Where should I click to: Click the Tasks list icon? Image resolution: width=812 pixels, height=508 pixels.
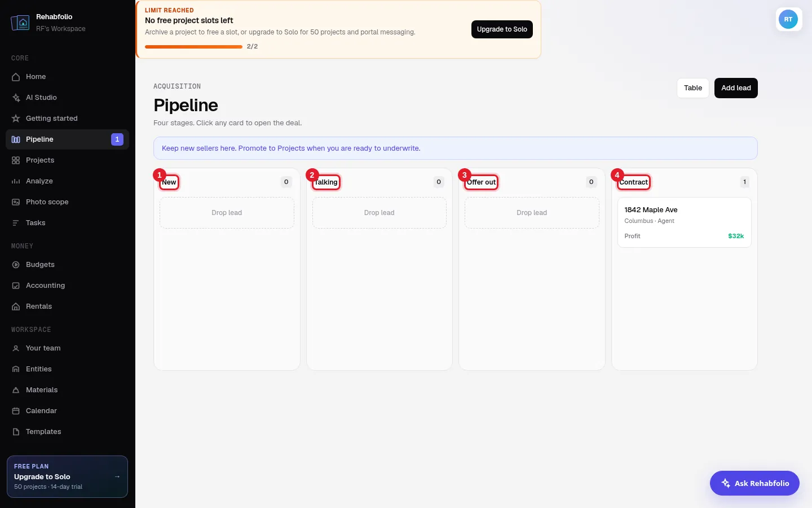16,223
